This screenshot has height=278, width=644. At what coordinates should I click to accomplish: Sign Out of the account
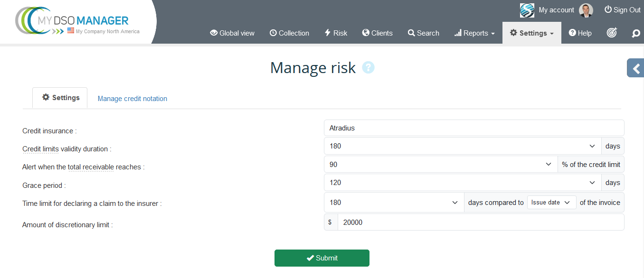pyautogui.click(x=622, y=10)
